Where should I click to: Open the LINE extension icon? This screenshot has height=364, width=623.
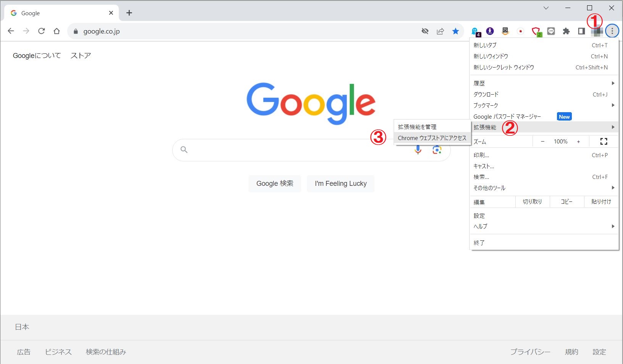pyautogui.click(x=551, y=31)
